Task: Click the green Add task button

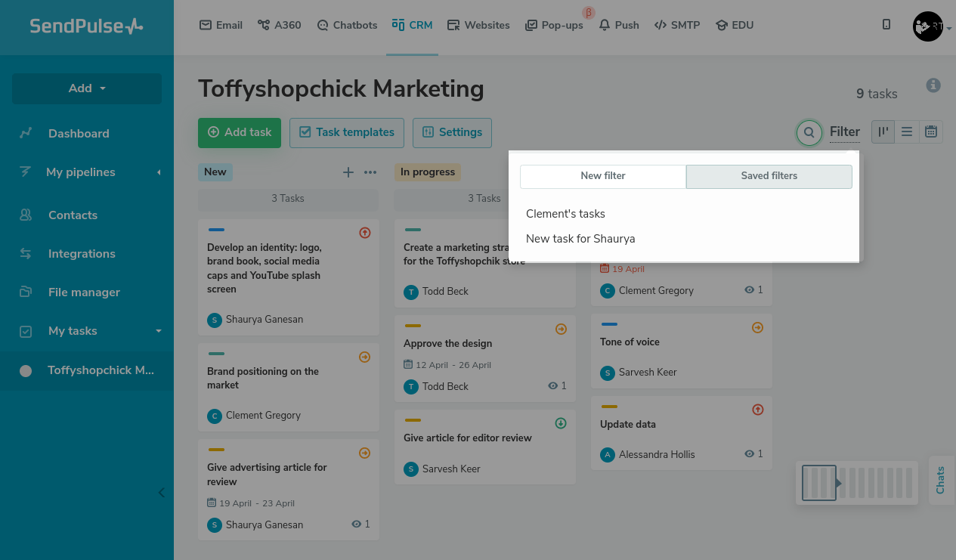Action: [240, 132]
